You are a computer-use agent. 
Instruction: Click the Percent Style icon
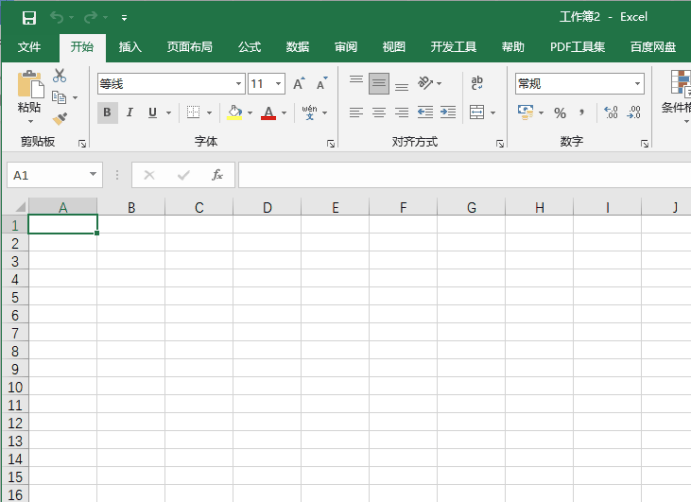click(x=560, y=113)
